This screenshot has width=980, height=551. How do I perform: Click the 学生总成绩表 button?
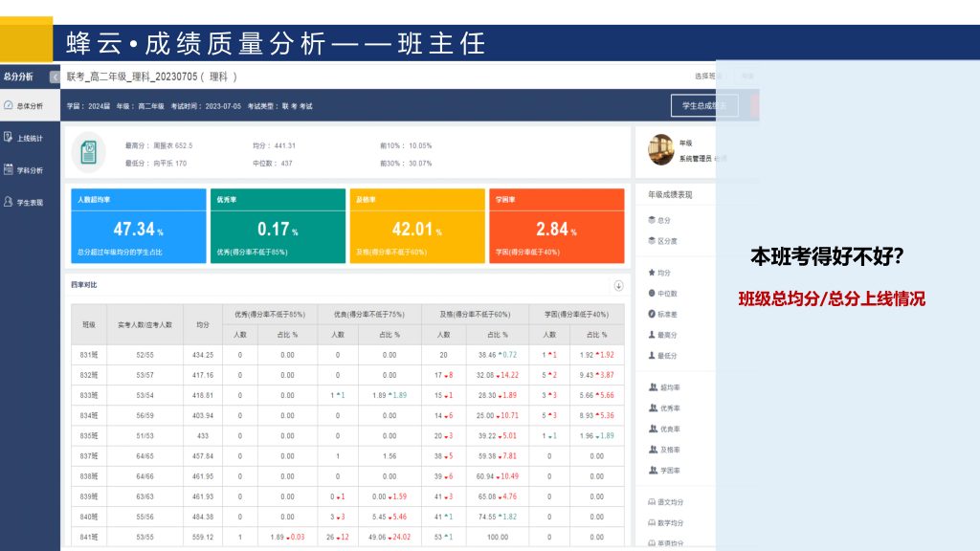[703, 105]
